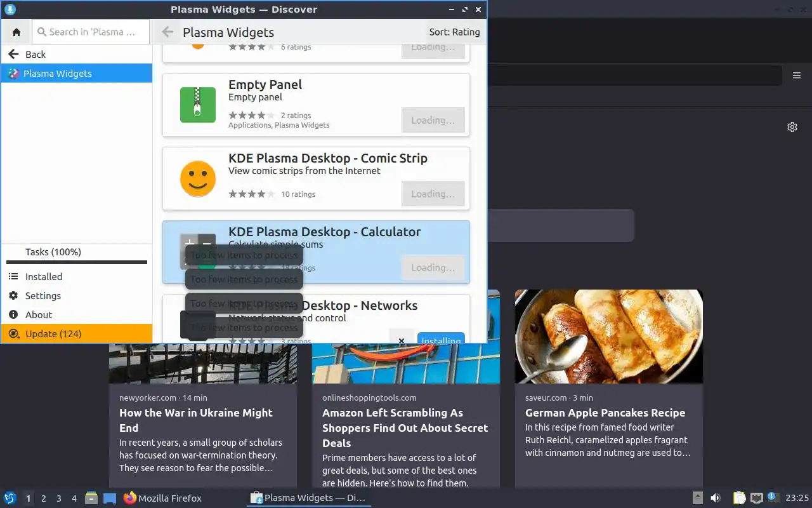Open the file manager taskbar icon
Viewport: 812px width, 508px height.
pos(91,498)
